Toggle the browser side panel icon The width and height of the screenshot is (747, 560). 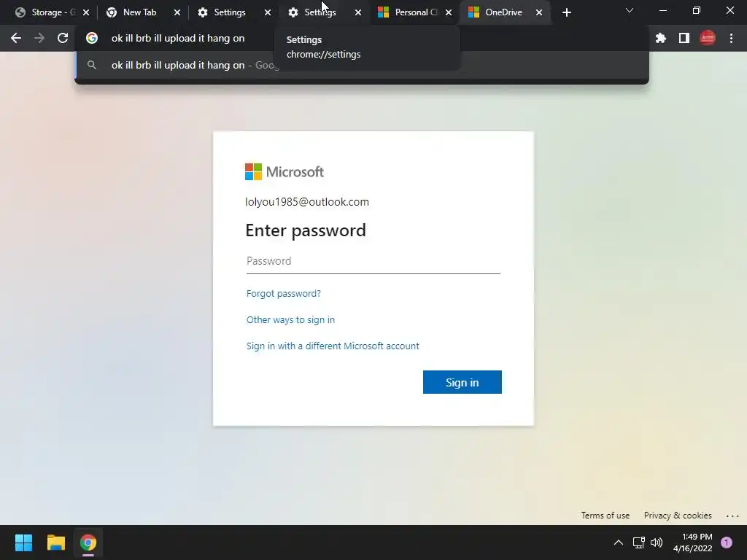coord(684,38)
